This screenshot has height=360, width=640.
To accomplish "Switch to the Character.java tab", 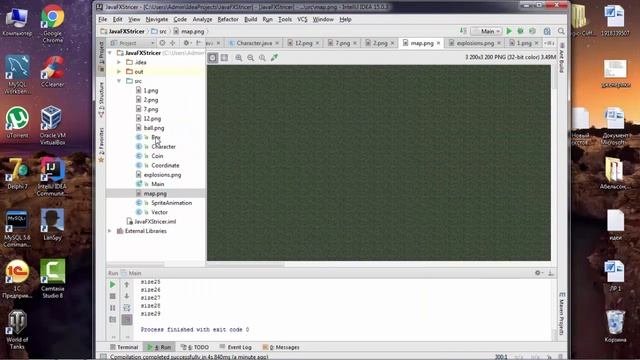I will click(253, 43).
